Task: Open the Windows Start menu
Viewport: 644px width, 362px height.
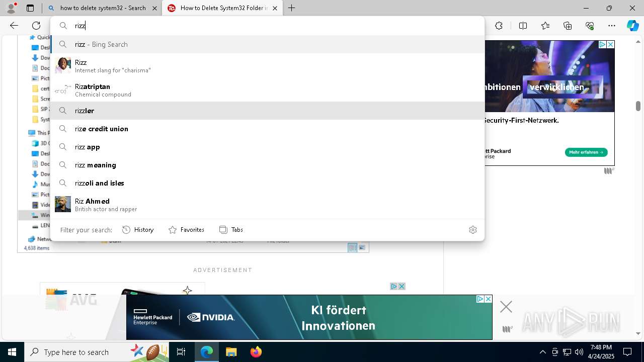Action: click(x=12, y=352)
